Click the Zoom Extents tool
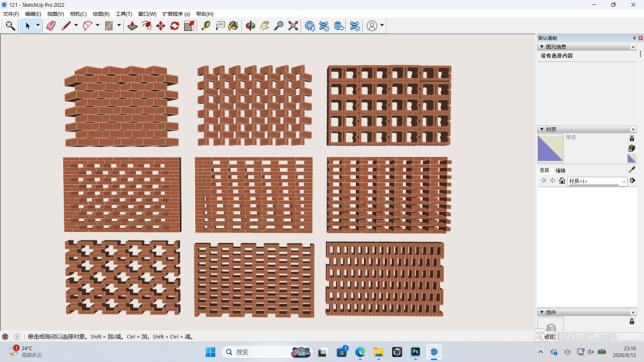 pyautogui.click(x=293, y=26)
